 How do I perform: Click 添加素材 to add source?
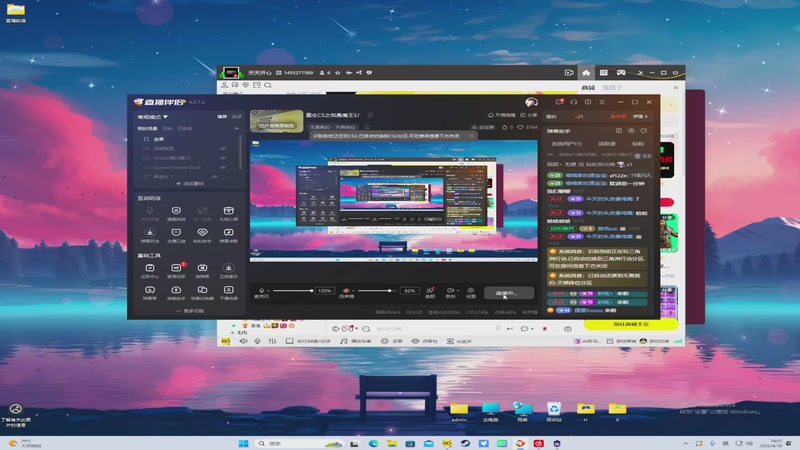[x=190, y=184]
